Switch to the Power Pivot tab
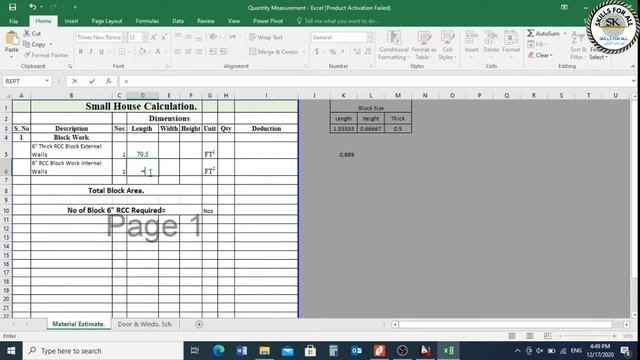This screenshot has height=360, width=640. (x=268, y=21)
